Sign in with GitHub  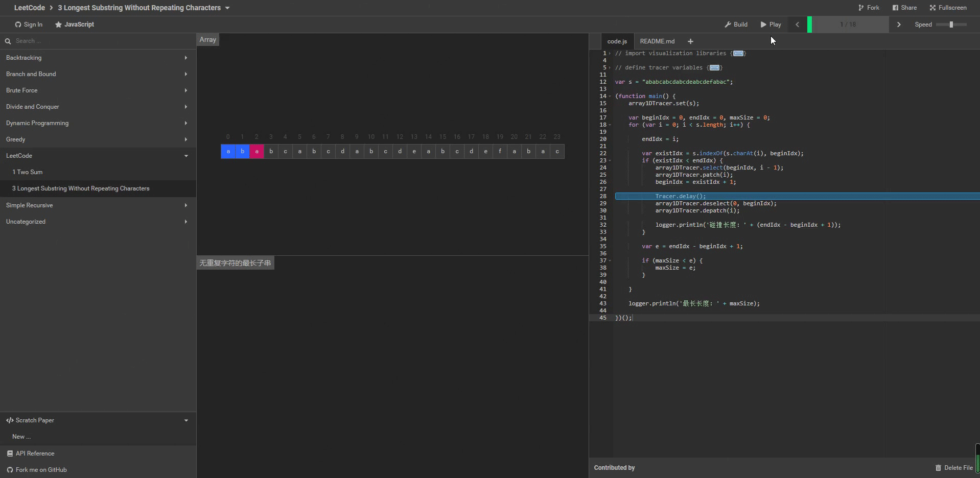[x=29, y=25]
